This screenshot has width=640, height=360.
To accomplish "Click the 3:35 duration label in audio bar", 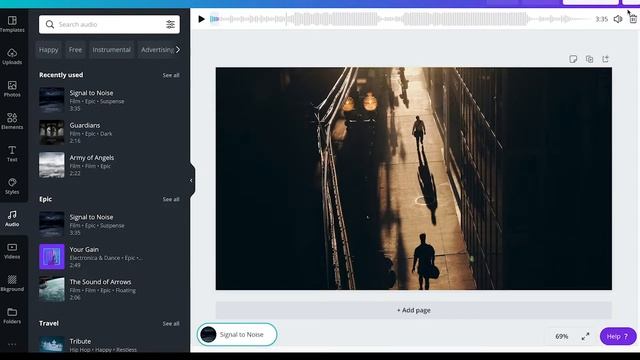I will (x=602, y=19).
